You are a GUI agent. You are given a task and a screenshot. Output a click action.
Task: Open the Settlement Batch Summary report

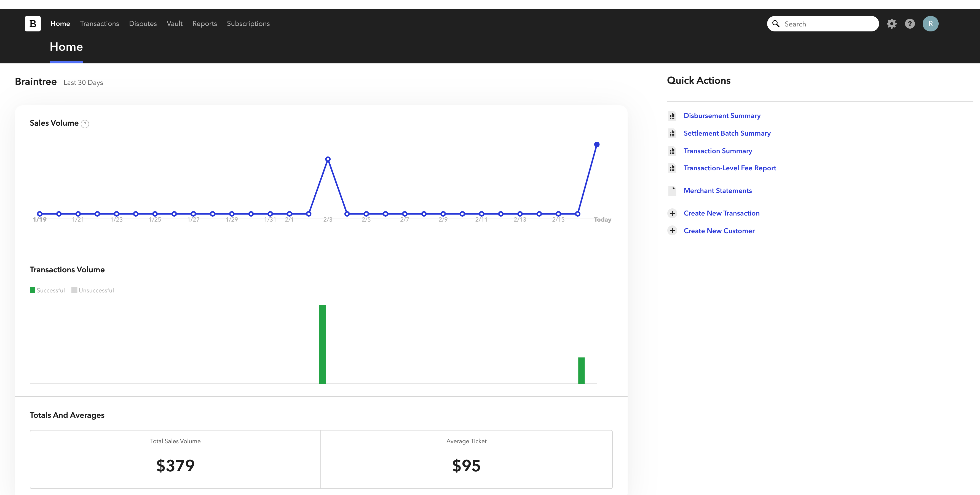[x=727, y=133]
